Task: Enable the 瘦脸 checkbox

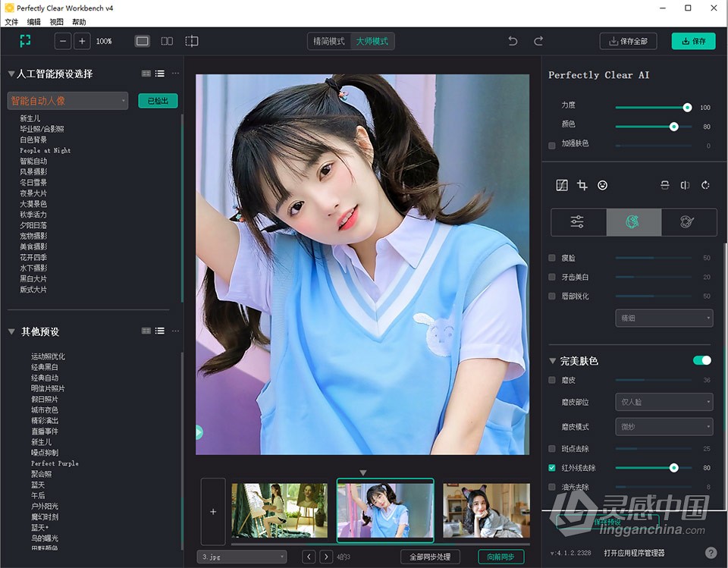Action: point(553,258)
